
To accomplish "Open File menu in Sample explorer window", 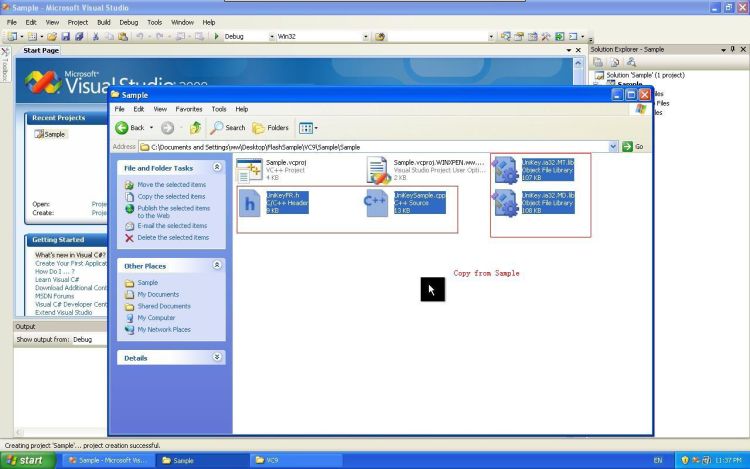I will (x=120, y=109).
